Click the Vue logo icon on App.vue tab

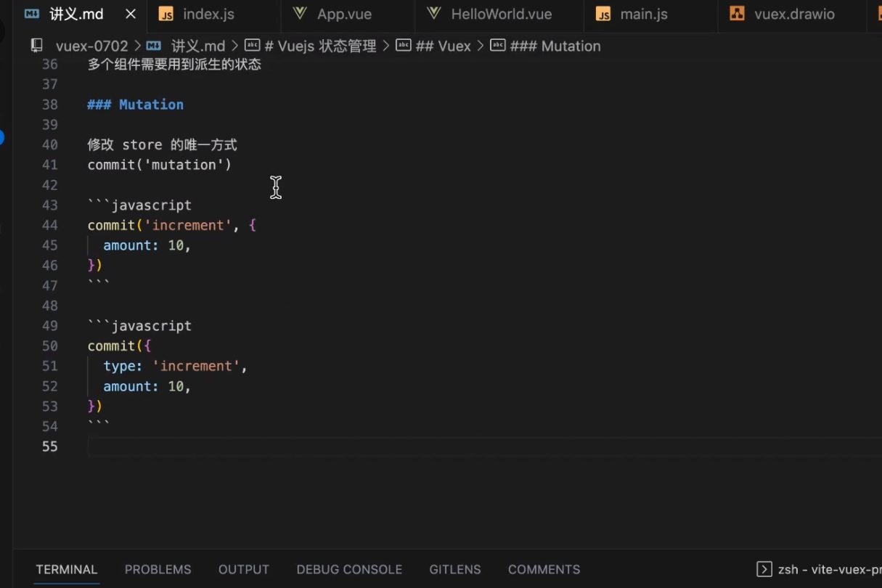[299, 14]
